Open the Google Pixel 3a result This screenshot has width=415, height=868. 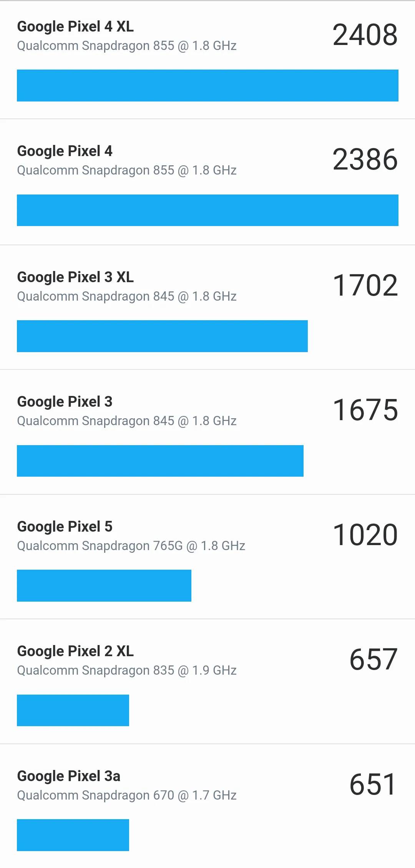(69, 776)
